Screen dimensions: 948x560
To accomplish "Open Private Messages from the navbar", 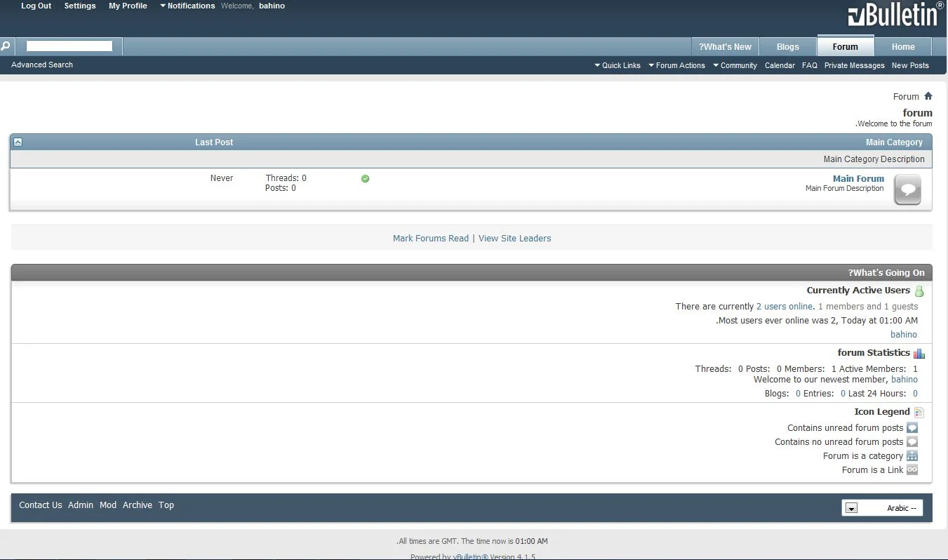I will [854, 65].
